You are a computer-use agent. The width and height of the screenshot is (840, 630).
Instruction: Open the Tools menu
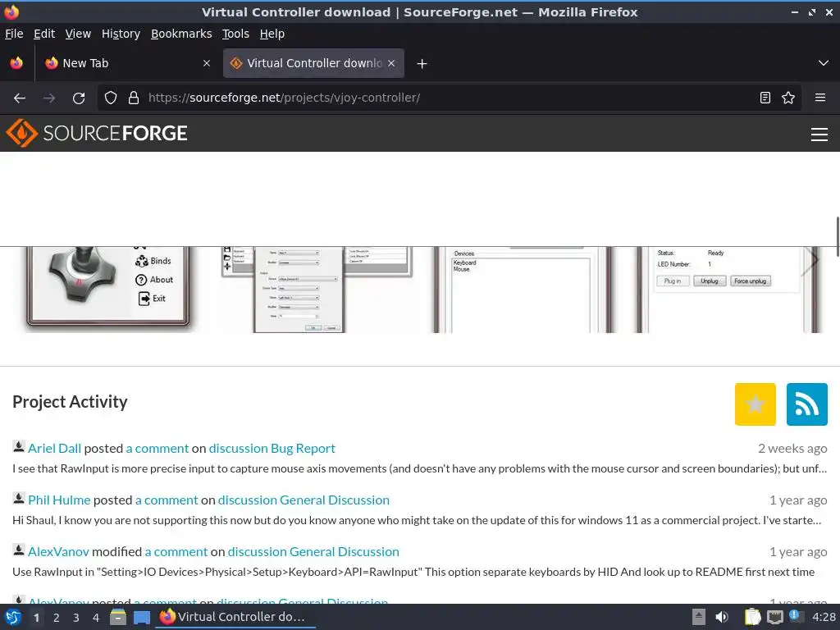[235, 34]
